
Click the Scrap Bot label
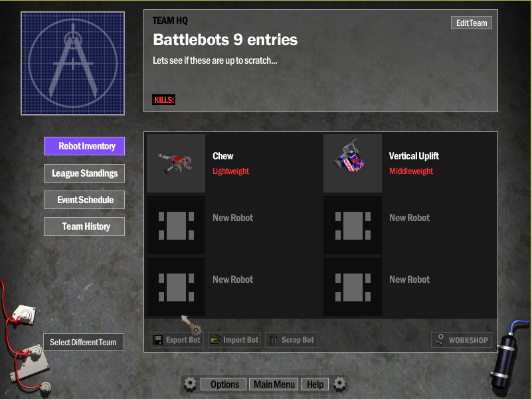coord(298,340)
